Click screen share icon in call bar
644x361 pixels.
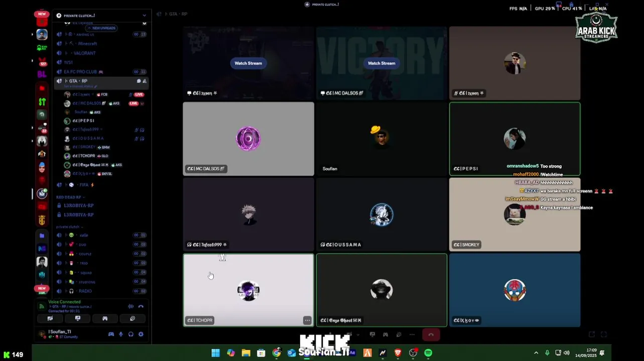click(x=372, y=334)
